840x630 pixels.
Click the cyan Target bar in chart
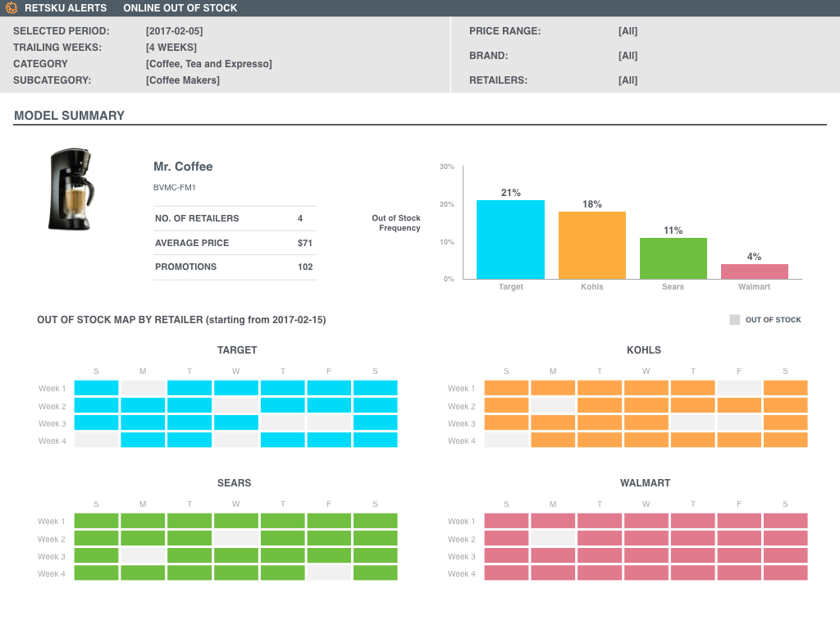[510, 240]
